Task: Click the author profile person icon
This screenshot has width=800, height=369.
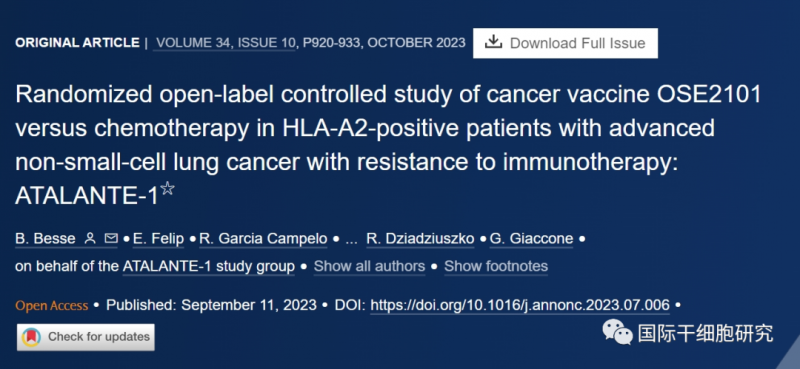Action: (x=90, y=238)
